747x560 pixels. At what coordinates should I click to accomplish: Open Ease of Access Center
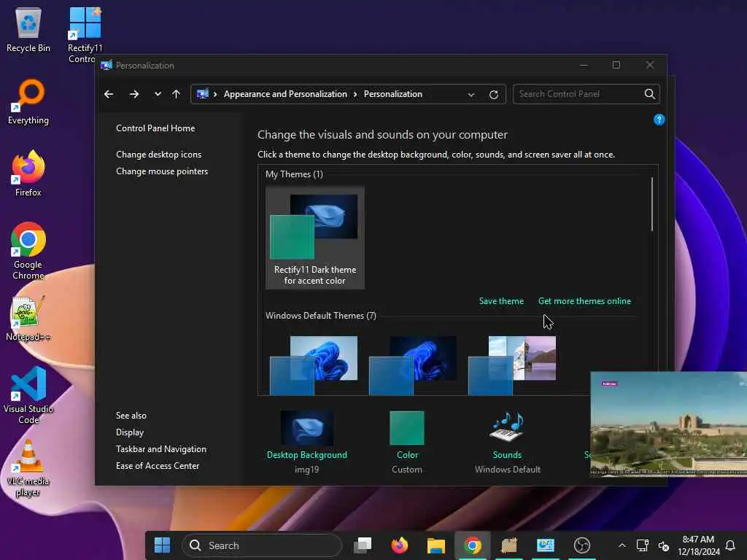click(158, 466)
